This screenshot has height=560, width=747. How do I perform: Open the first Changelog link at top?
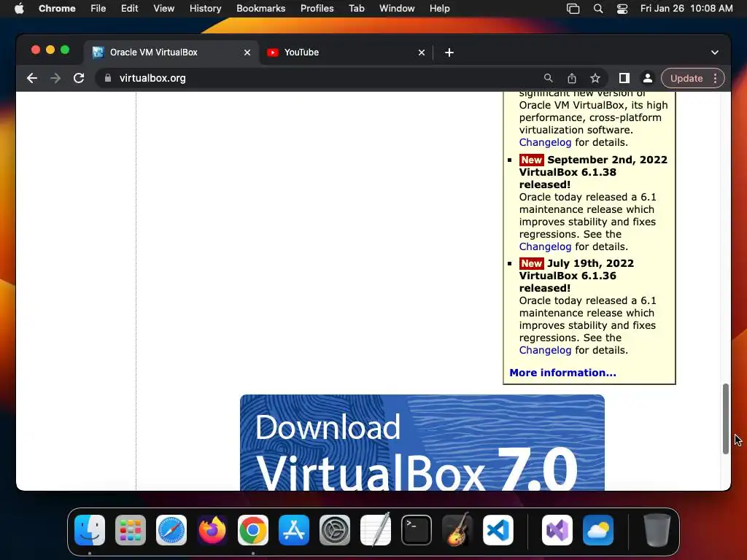click(545, 142)
